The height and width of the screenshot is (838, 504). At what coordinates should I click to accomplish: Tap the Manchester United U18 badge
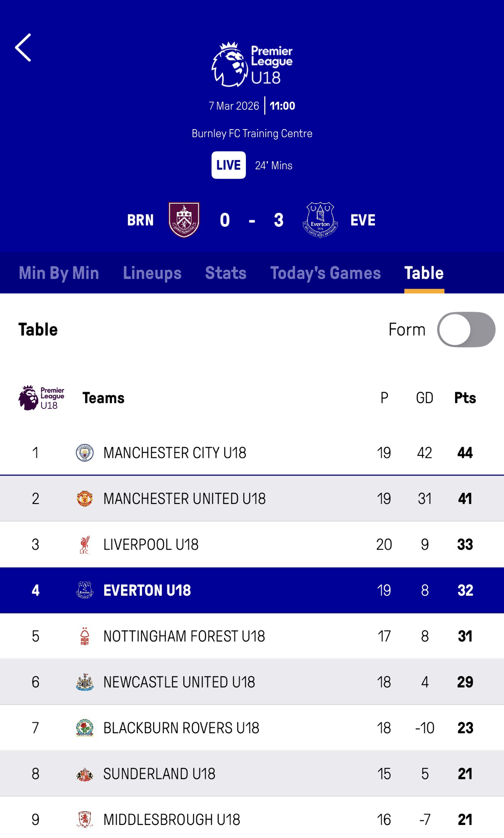coord(85,499)
